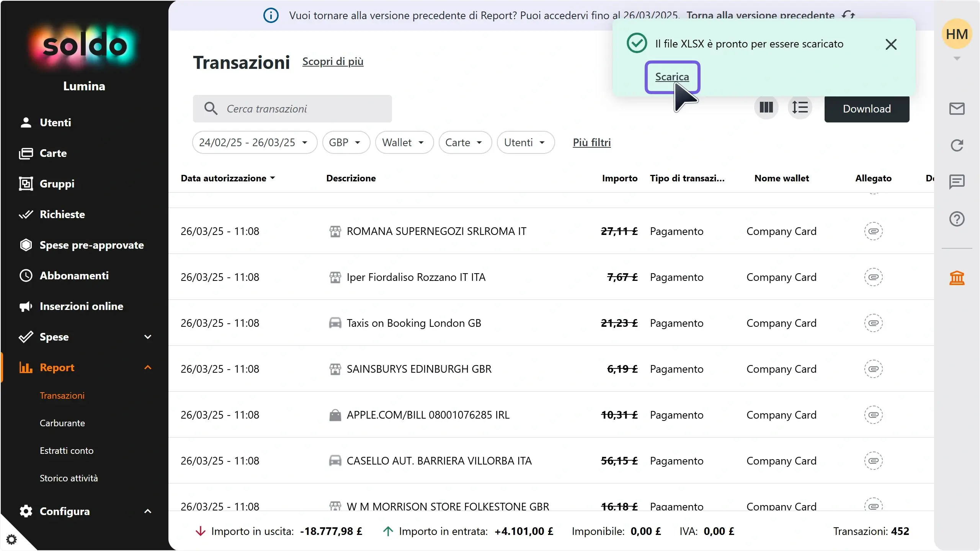The width and height of the screenshot is (980, 551).
Task: Open attachment icon for Taxis on Booking row
Action: pyautogui.click(x=874, y=323)
